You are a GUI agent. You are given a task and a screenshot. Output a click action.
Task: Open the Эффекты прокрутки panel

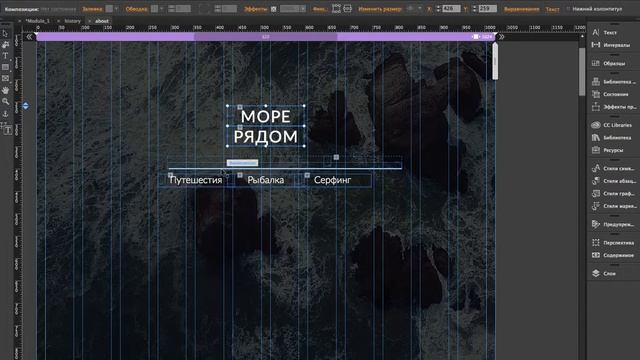613,107
